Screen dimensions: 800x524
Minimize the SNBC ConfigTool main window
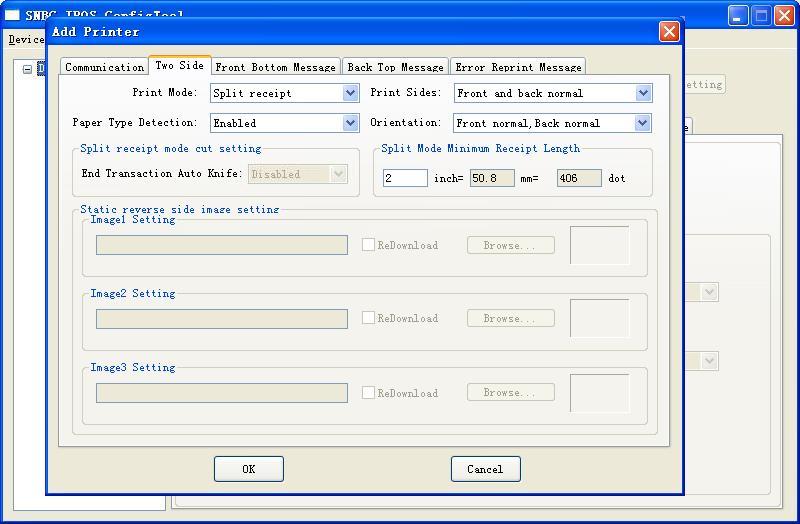click(738, 15)
